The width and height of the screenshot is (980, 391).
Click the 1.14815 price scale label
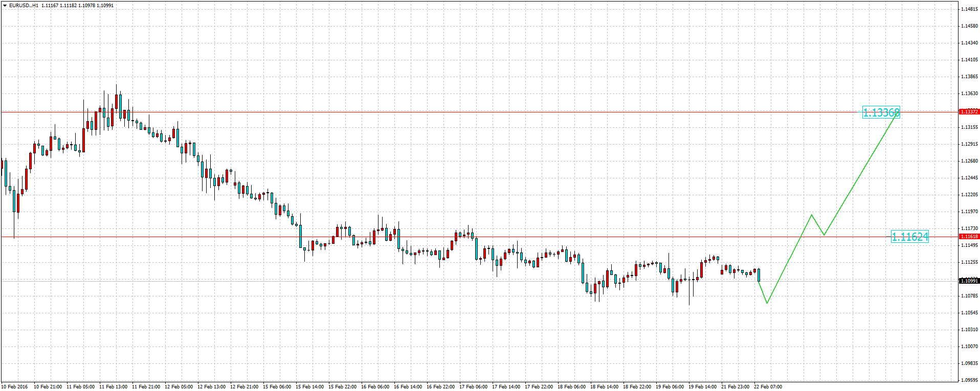click(x=969, y=9)
